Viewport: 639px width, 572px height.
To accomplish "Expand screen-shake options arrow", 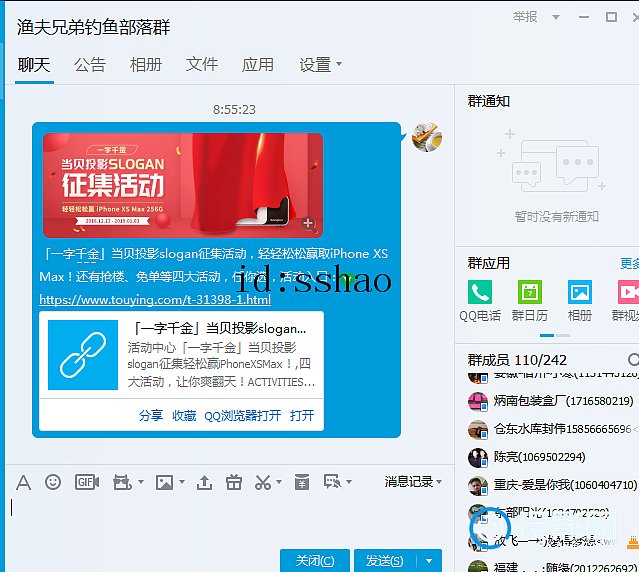I will 141,482.
